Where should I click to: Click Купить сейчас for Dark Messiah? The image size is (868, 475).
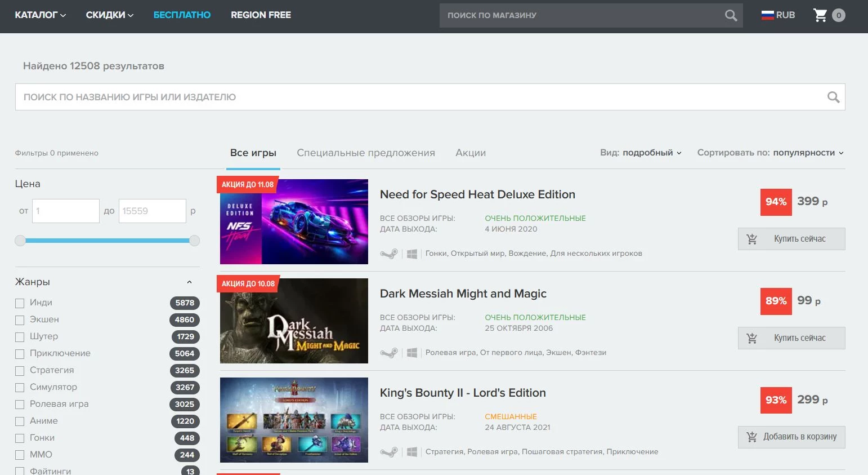click(791, 338)
